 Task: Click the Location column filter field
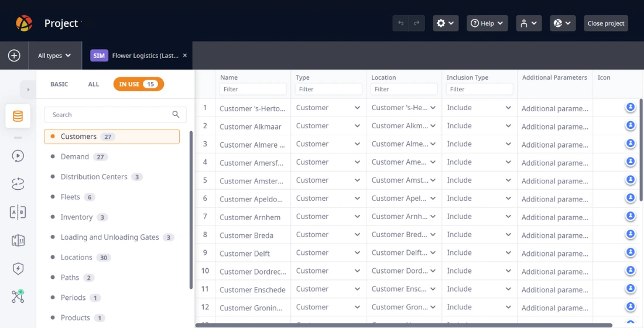(404, 89)
